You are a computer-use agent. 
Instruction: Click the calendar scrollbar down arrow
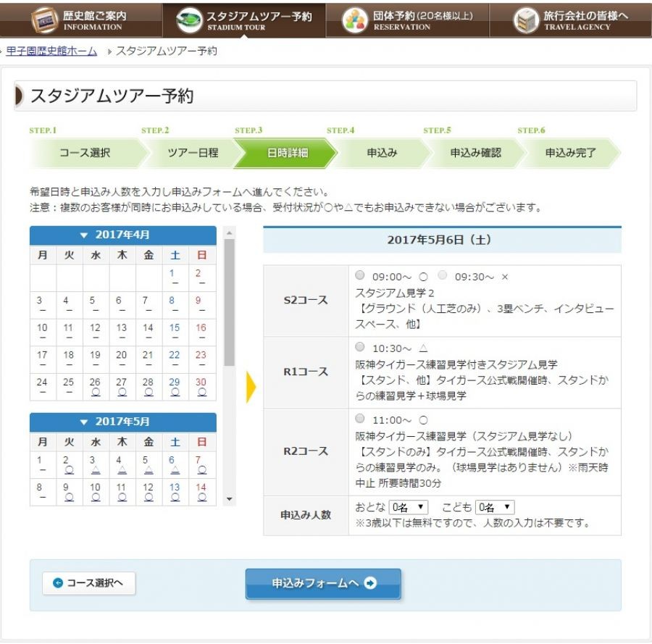pos(230,499)
